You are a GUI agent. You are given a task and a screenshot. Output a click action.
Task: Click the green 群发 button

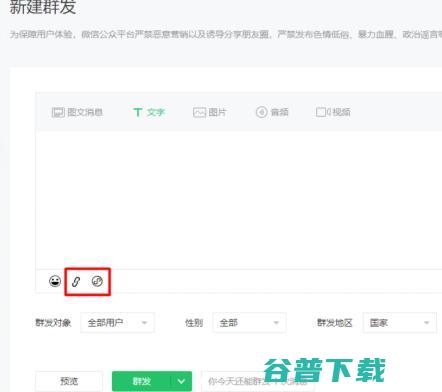point(142,381)
